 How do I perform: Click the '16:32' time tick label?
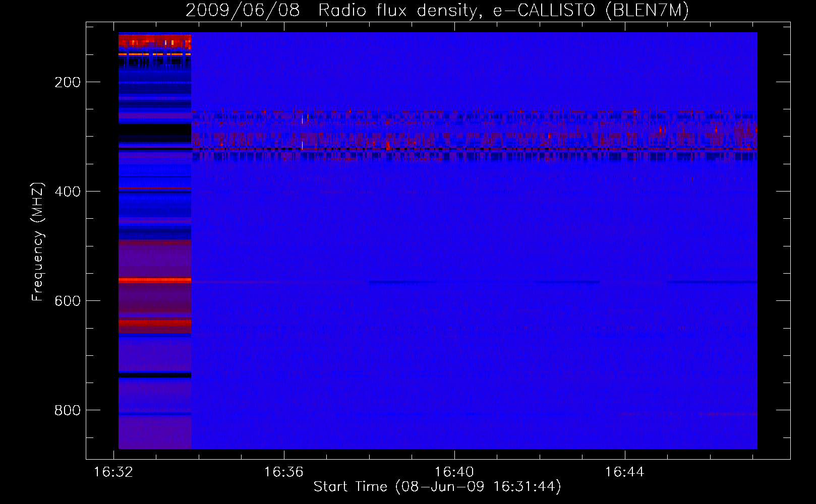pos(113,472)
